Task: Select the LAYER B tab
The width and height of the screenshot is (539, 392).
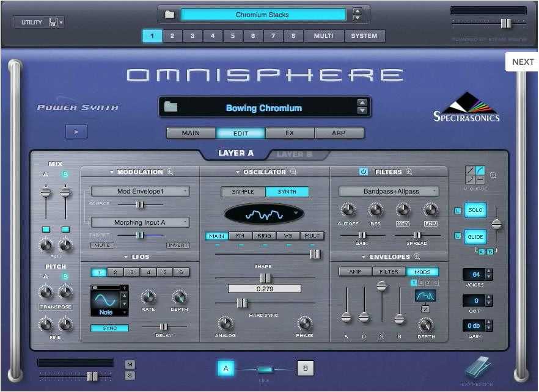Action: click(294, 154)
